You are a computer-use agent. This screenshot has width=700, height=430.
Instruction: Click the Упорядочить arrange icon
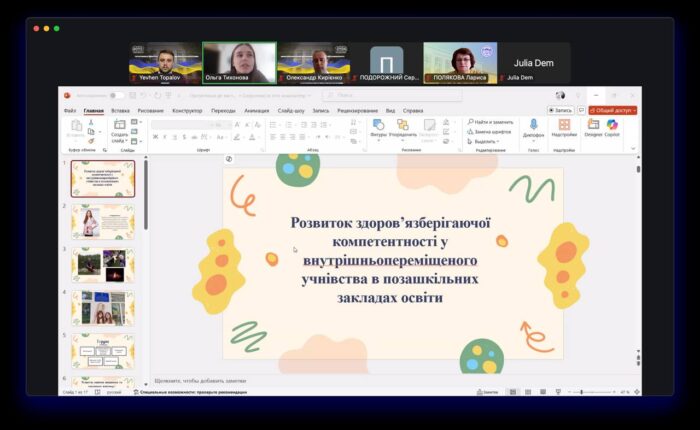tap(402, 126)
